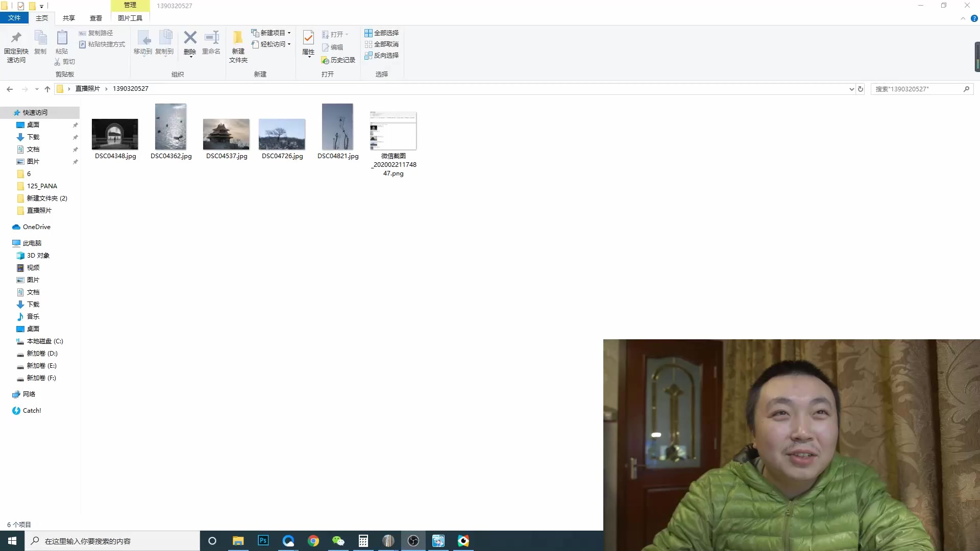Open OBS Studio from the taskbar
Viewport: 980px width, 551px height.
[413, 541]
